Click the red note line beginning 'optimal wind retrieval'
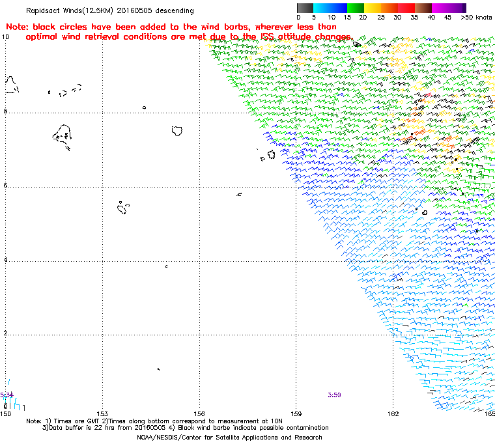The width and height of the screenshot is (495, 448). [x=190, y=37]
